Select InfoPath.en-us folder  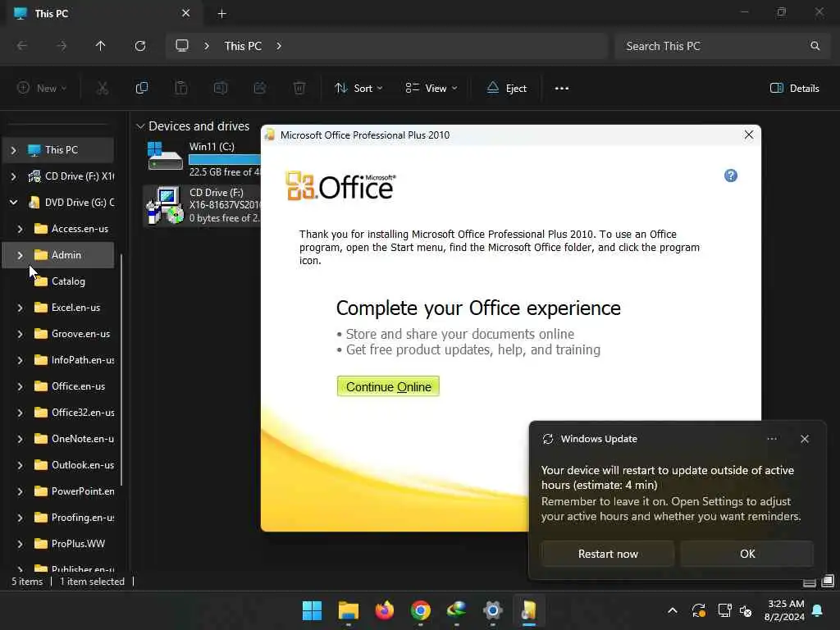(74, 360)
